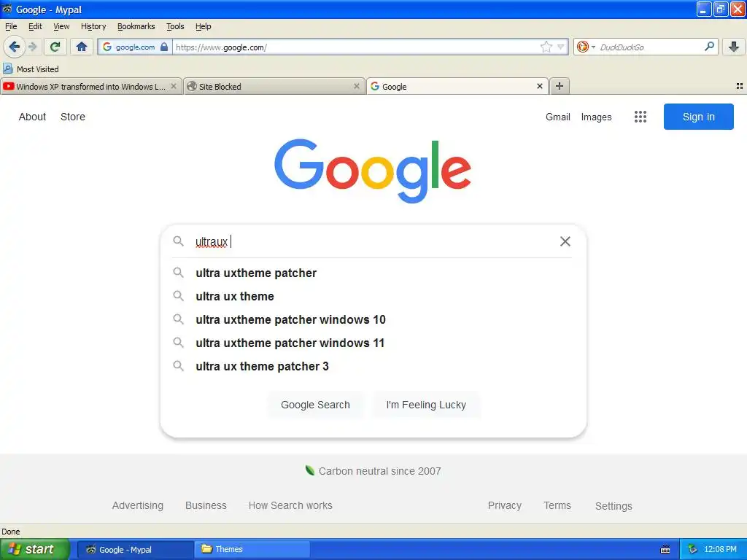Image resolution: width=747 pixels, height=560 pixels.
Task: Open the list all tabs button
Action: [x=740, y=86]
